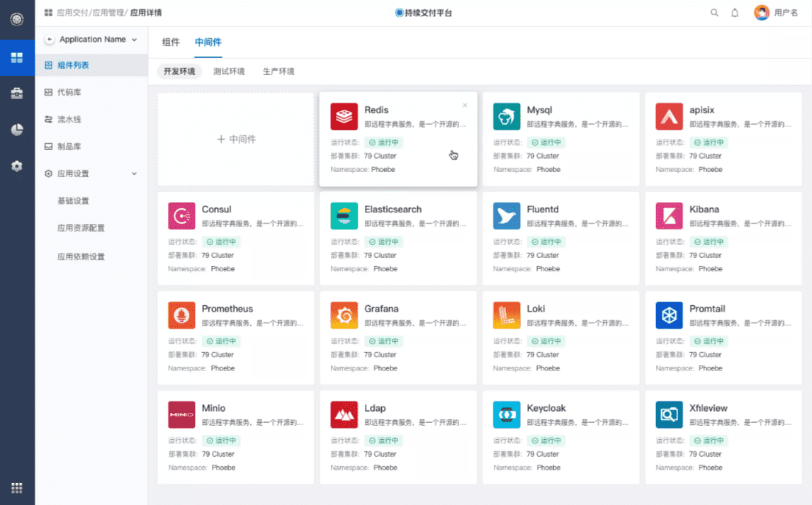The image size is (812, 505).
Task: Click the Kibana logo icon
Action: pos(669,216)
